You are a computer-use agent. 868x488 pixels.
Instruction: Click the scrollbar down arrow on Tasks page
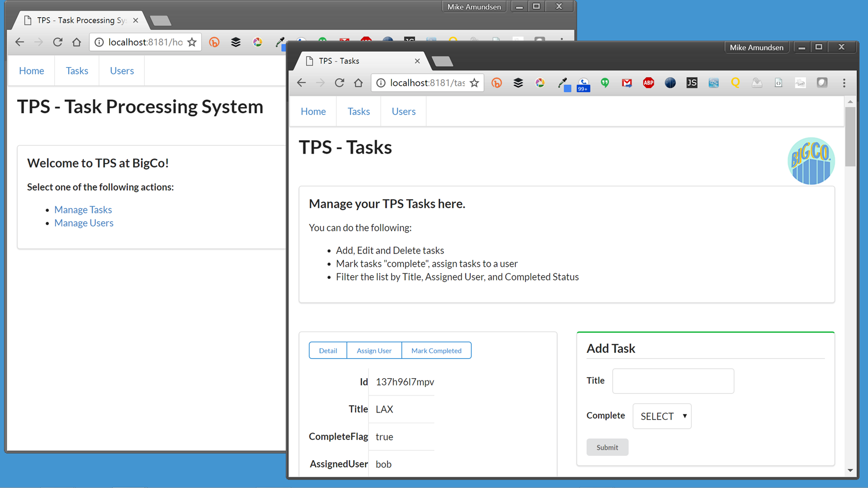click(x=850, y=471)
